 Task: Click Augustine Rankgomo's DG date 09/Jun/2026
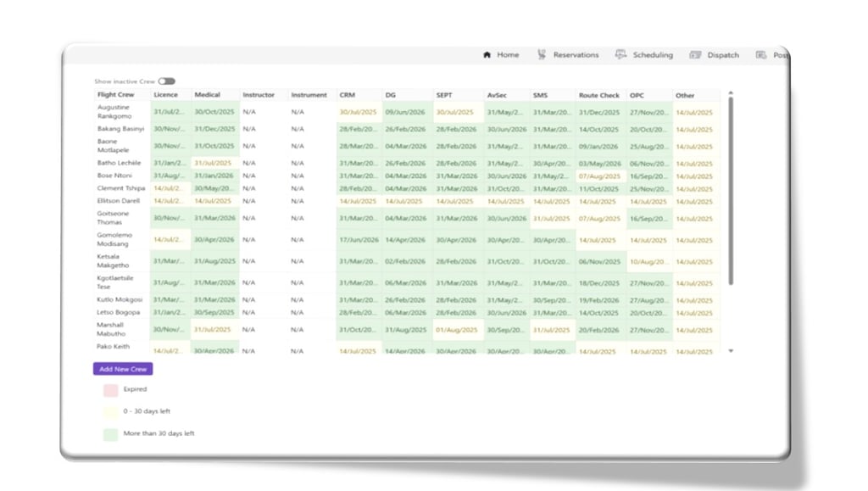tap(405, 112)
